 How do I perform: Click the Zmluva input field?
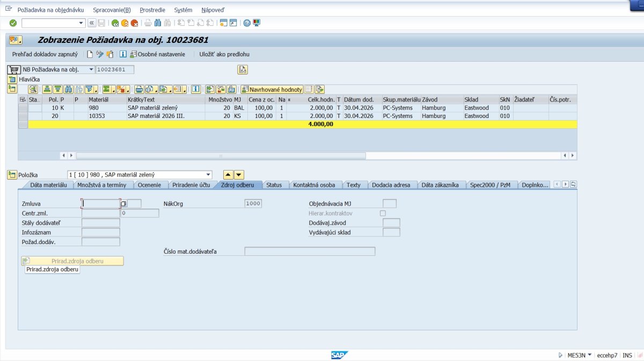click(x=100, y=204)
